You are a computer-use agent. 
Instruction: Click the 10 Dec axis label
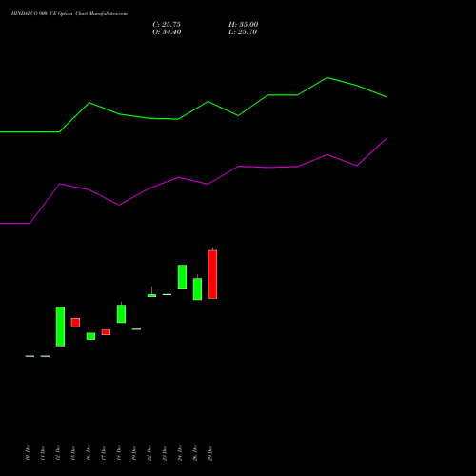pos(28,452)
